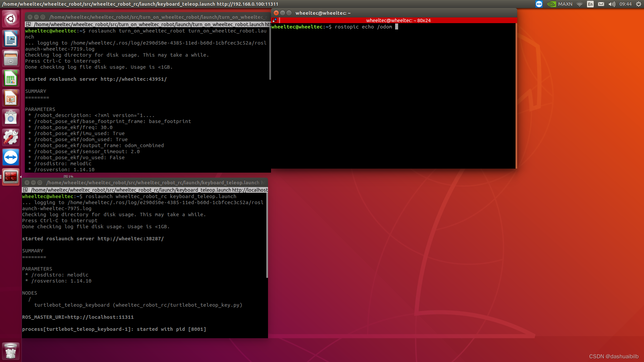This screenshot has height=362, width=644.
Task: Open the sound volume indicator menu
Action: click(612, 4)
